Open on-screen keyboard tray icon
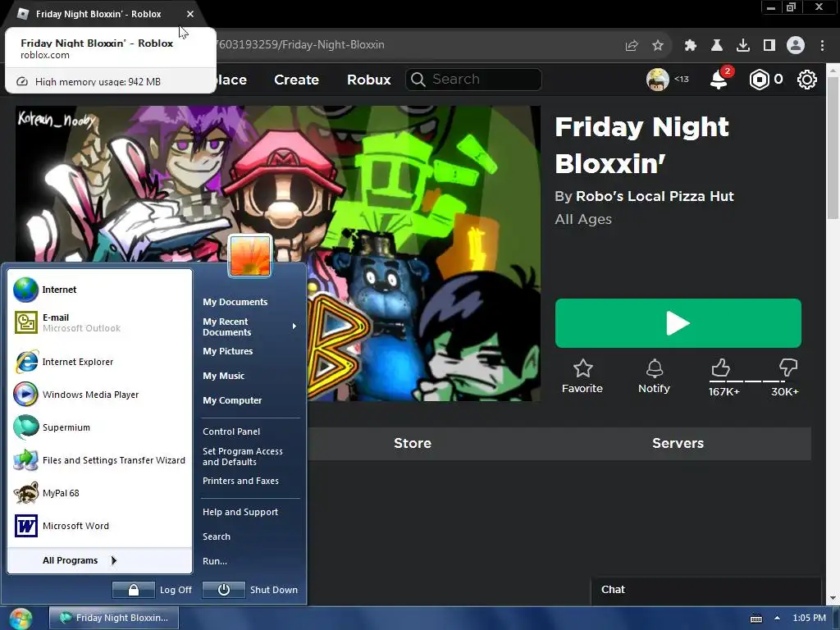840x630 pixels. tap(756, 619)
